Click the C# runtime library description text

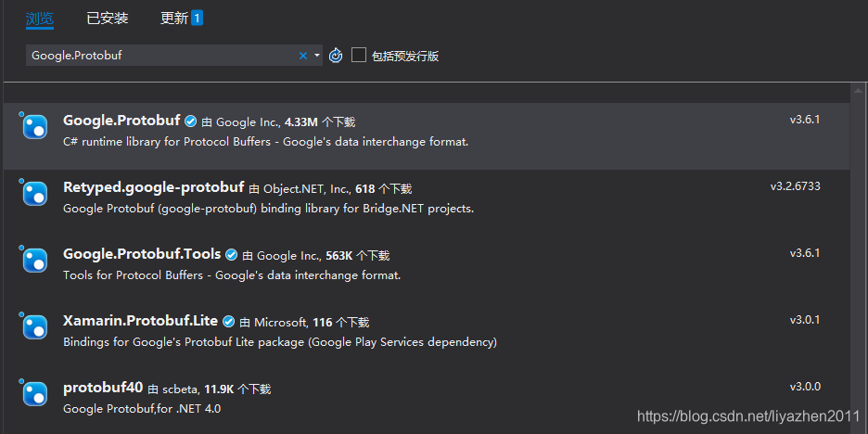[x=266, y=142]
